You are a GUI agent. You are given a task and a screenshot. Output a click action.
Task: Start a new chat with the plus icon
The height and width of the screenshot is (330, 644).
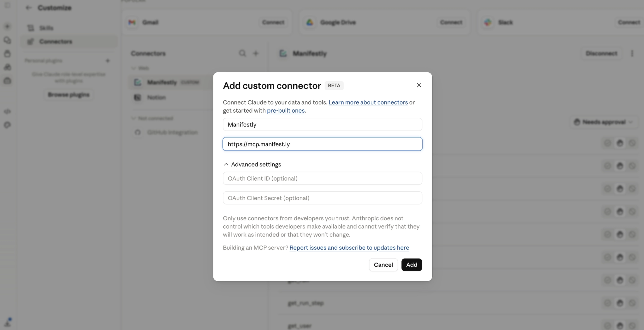pos(8,27)
